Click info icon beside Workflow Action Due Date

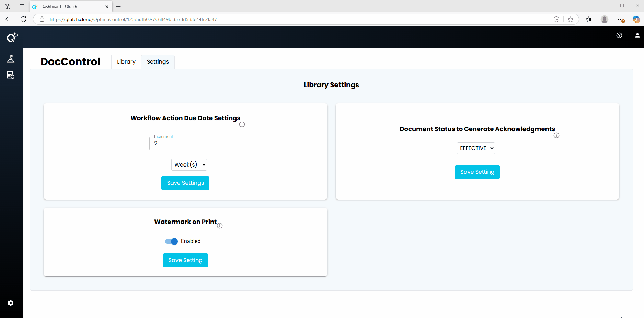pos(242,124)
